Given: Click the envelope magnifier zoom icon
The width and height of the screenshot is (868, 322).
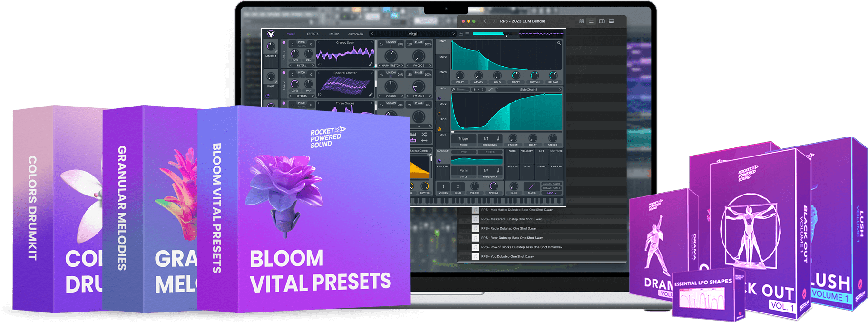Looking at the screenshot, I should tap(559, 43).
